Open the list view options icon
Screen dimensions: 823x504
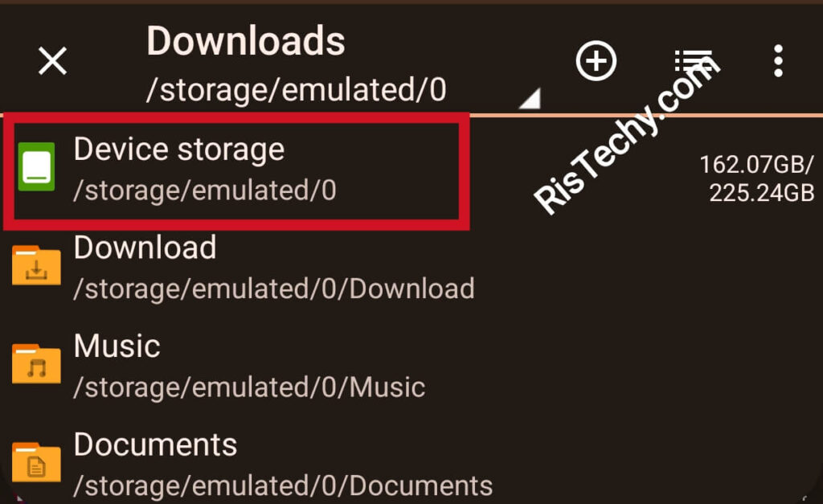[694, 61]
